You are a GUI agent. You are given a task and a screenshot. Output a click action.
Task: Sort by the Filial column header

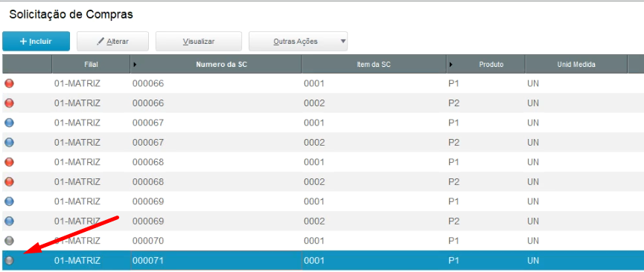click(91, 65)
